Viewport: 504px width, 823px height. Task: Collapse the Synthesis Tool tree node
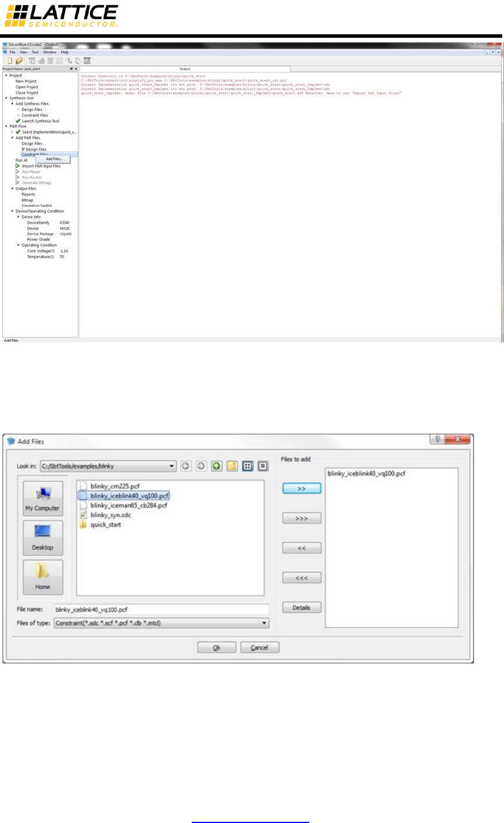click(6, 98)
